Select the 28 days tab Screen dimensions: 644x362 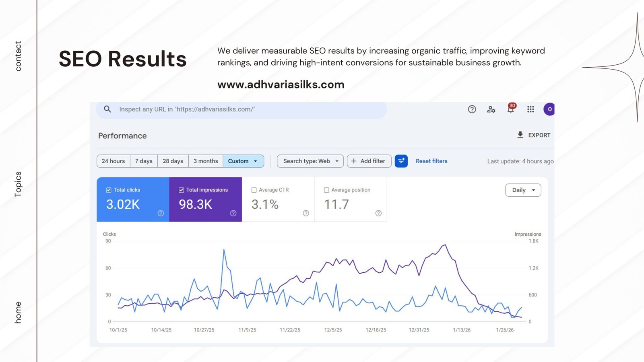click(x=173, y=161)
